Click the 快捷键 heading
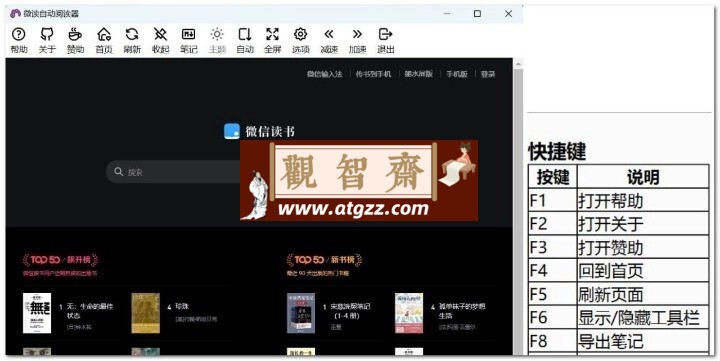Screen dimensions: 720x361 [x=557, y=151]
